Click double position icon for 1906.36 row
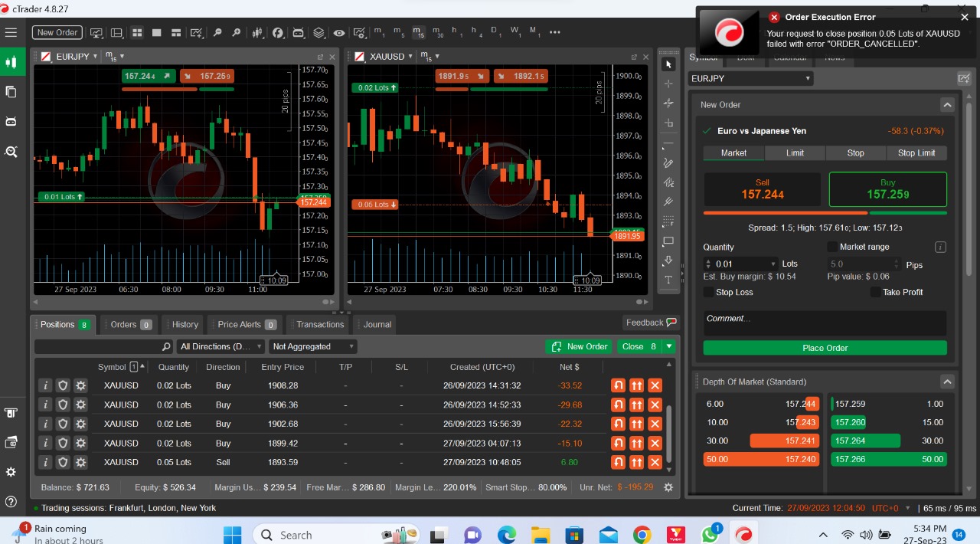 pyautogui.click(x=636, y=405)
